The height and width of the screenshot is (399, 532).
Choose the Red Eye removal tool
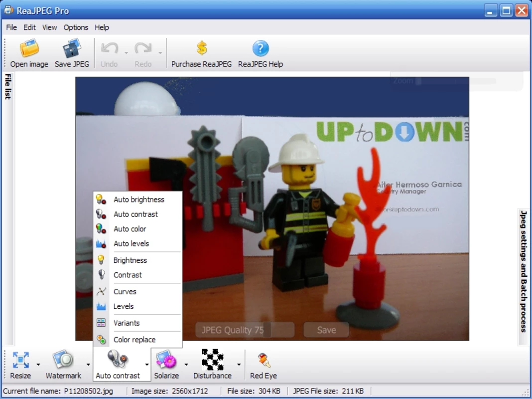pos(264,360)
